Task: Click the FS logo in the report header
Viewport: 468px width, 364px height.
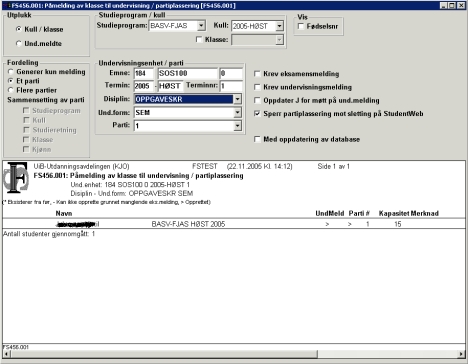Action: pyautogui.click(x=16, y=178)
